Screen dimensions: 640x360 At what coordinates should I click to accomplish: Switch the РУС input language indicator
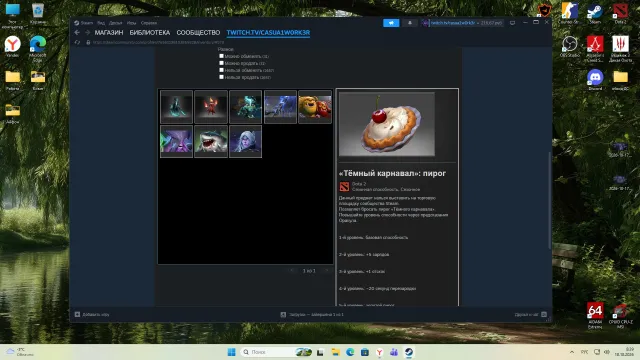(x=584, y=352)
